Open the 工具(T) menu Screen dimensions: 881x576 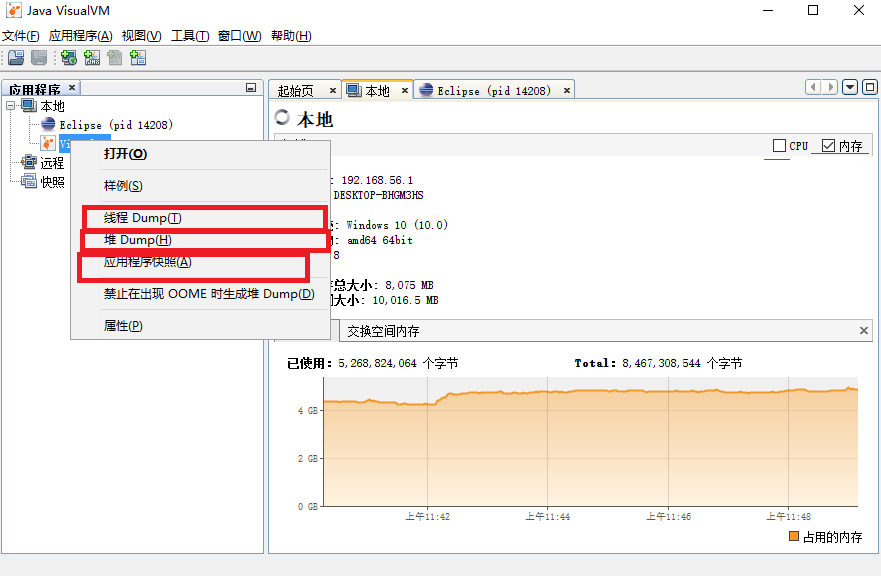coord(190,36)
